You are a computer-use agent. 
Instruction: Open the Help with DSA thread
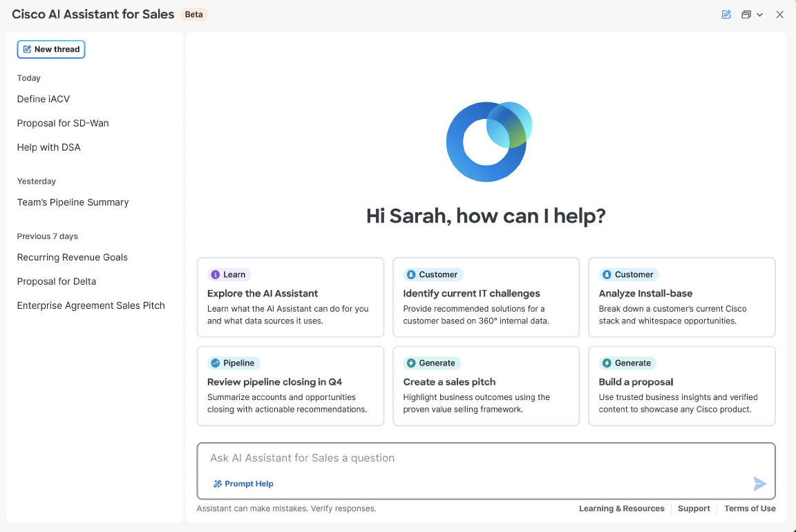coord(49,147)
